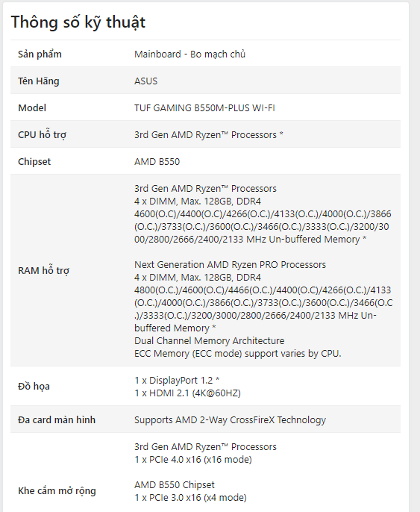Click 'Supports AMD 2-Way CrossFireX Technology' text
420x512 pixels.
[230, 420]
